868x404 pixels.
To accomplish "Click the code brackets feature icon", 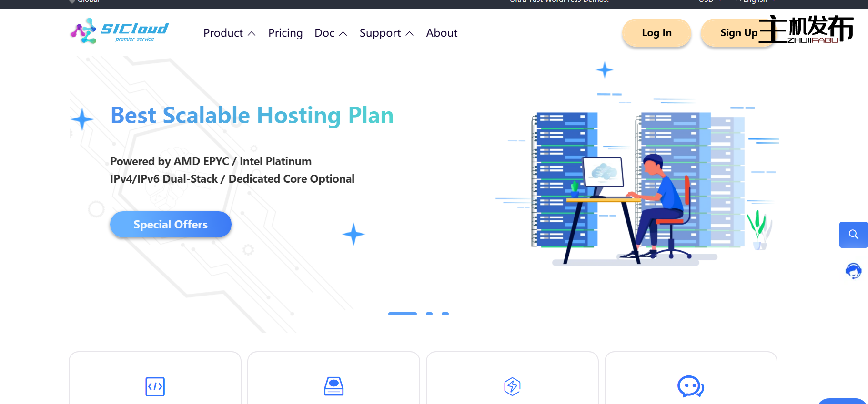I will [x=155, y=386].
